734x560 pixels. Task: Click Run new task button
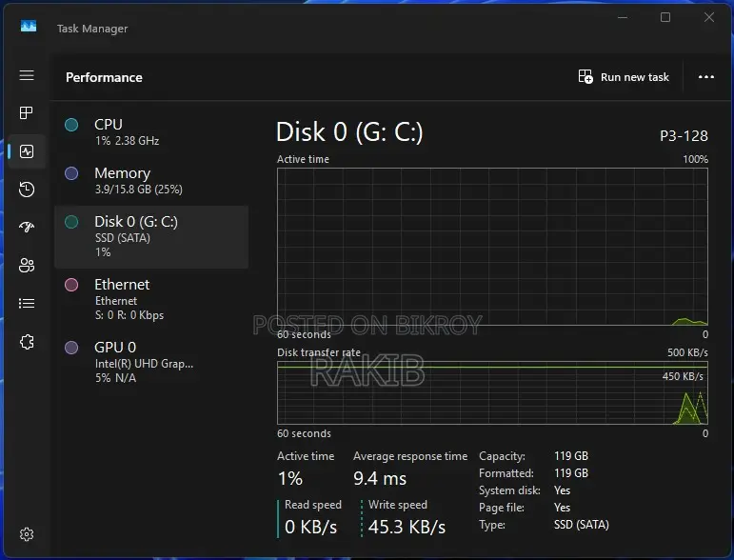coord(624,77)
